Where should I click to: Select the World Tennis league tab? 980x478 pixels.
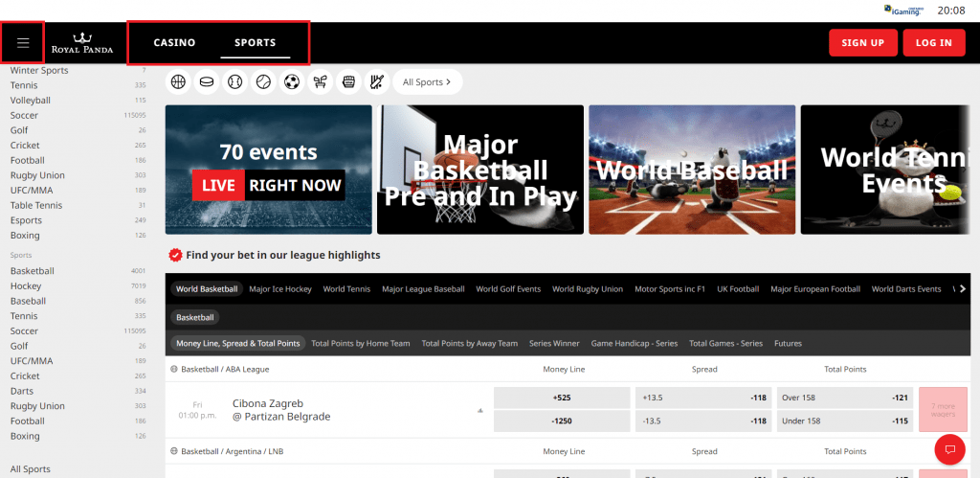coord(346,289)
